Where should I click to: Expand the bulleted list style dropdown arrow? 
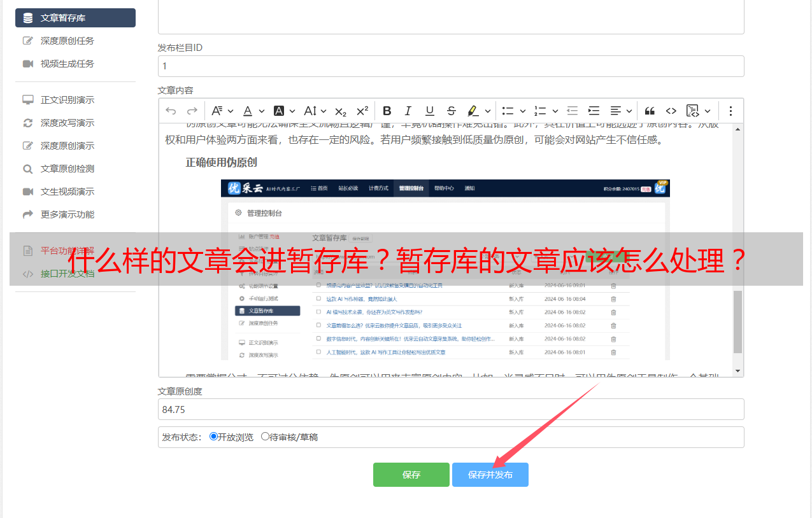(523, 111)
